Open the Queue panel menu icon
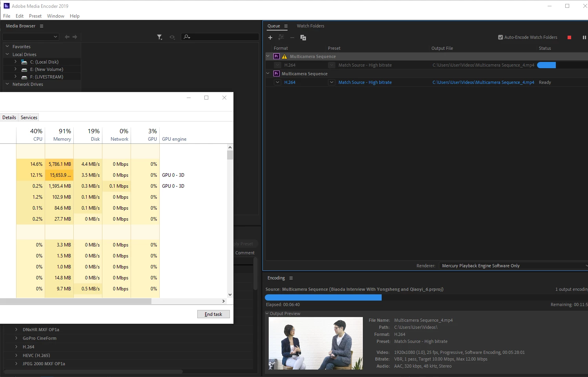 [286, 26]
